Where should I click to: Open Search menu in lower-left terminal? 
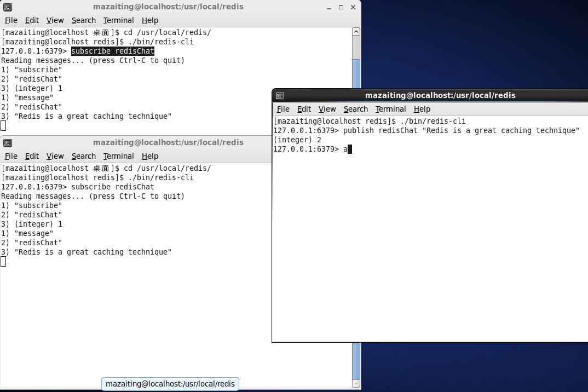[84, 156]
